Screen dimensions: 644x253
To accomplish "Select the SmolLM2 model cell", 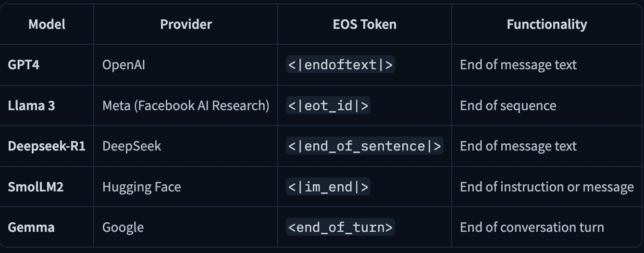I will point(36,187).
